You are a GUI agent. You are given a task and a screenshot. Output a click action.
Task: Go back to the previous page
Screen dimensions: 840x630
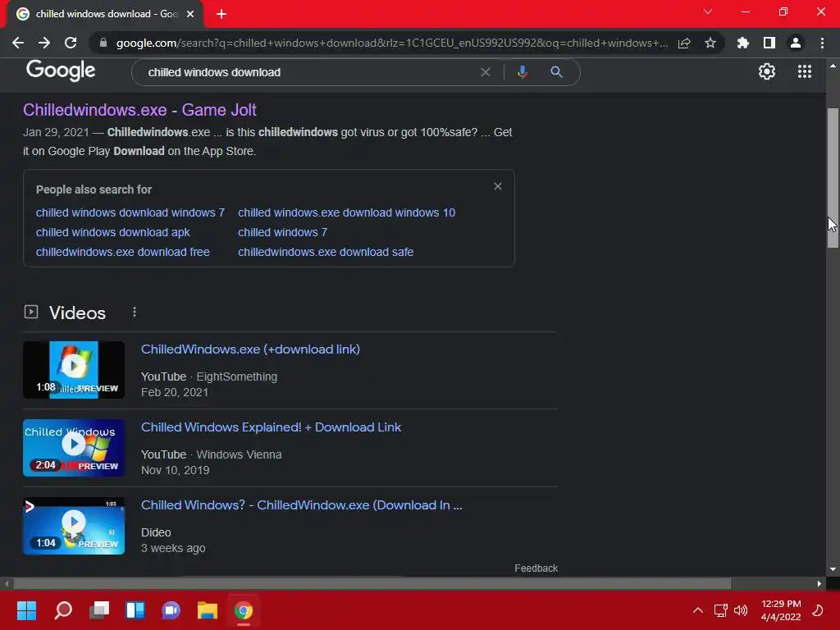point(18,43)
